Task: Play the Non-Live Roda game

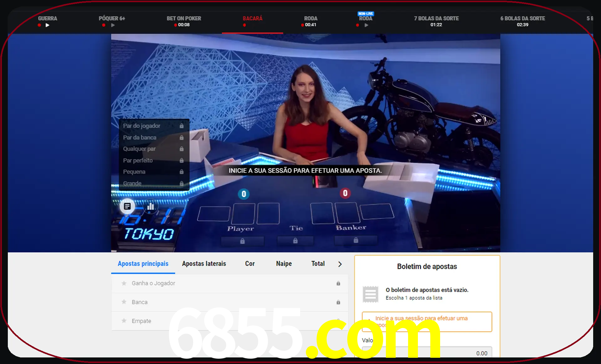Action: pos(366,25)
